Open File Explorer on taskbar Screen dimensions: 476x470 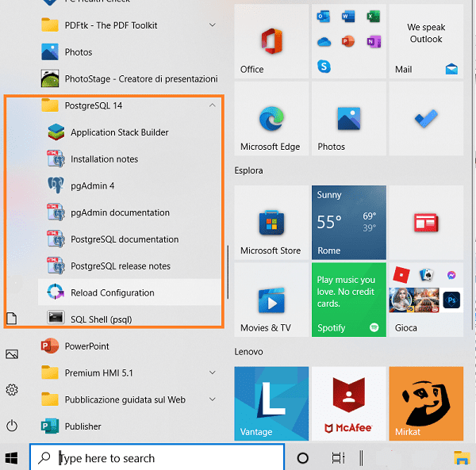462,458
